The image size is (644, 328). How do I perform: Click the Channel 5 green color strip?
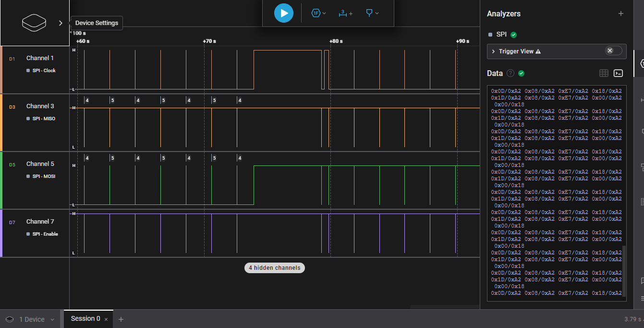1,180
